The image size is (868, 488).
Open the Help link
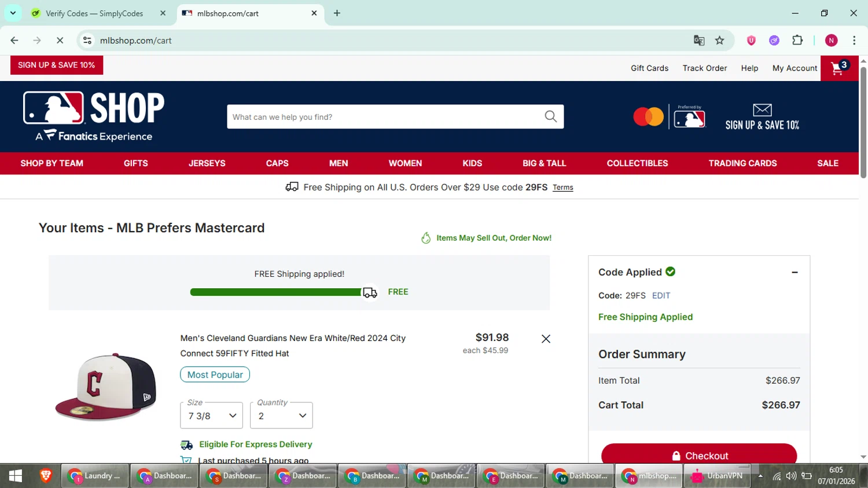749,68
